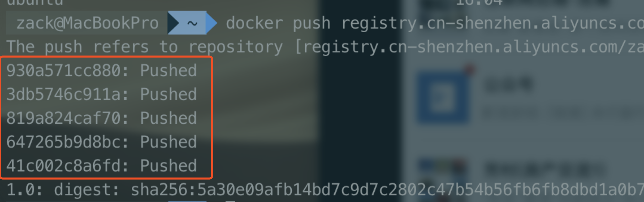Click the dark arrow separator after zack@MacBookPro
Viewport: 644px width, 202px height.
coord(173,23)
